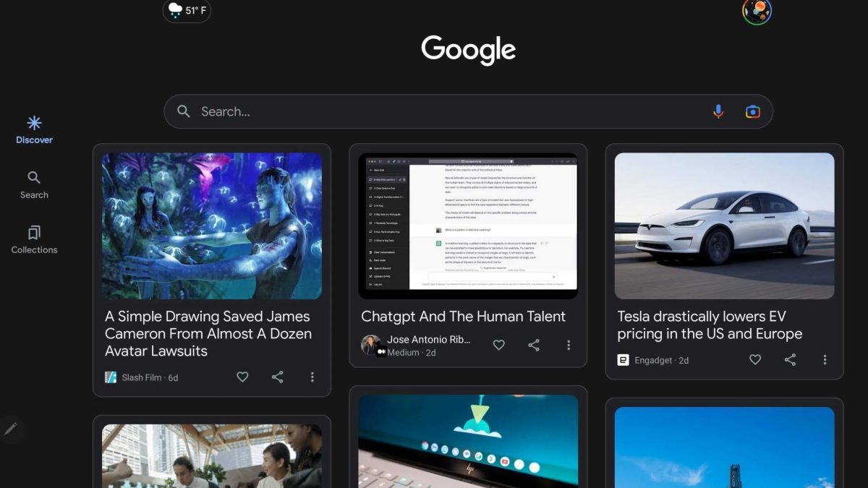The image size is (868, 488).
Task: Like the Tesla EV pricing article
Action: pos(754,359)
